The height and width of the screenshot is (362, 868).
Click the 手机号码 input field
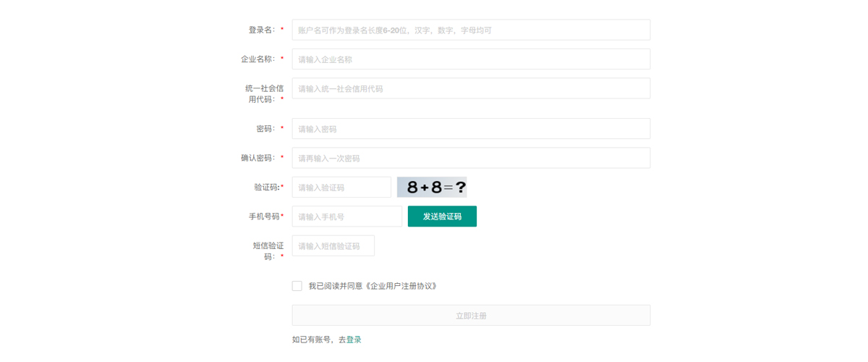347,216
